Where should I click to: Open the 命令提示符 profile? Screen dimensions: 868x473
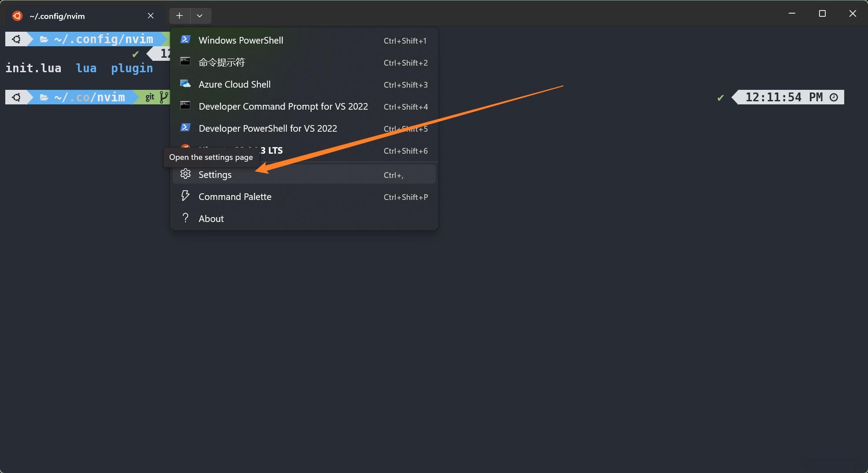click(x=304, y=63)
